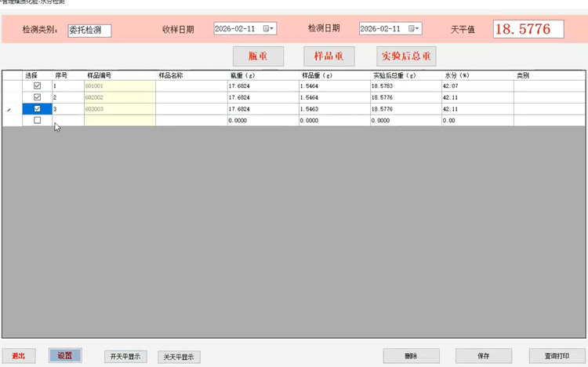588x367 pixels.
Task: Save data with the 保存 button
Action: pos(483,356)
